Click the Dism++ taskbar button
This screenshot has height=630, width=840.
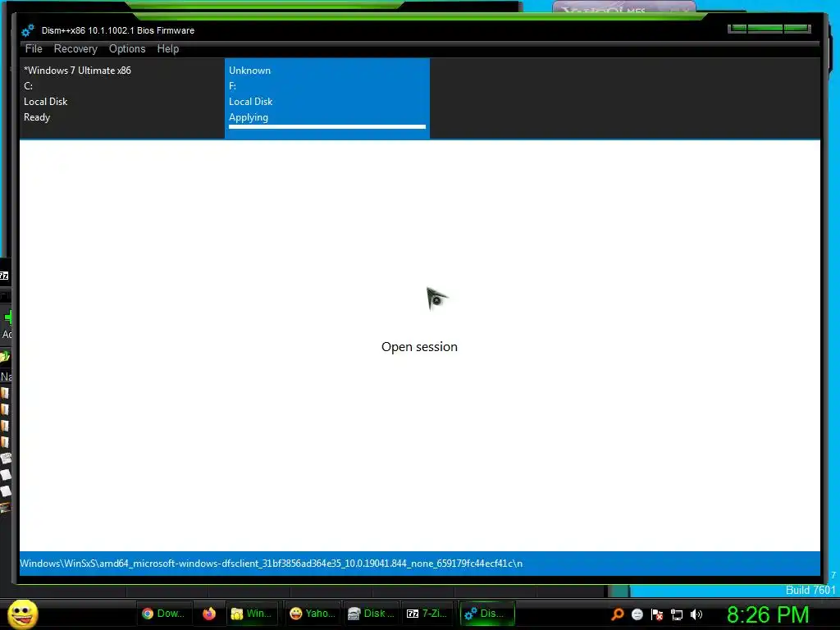click(487, 614)
